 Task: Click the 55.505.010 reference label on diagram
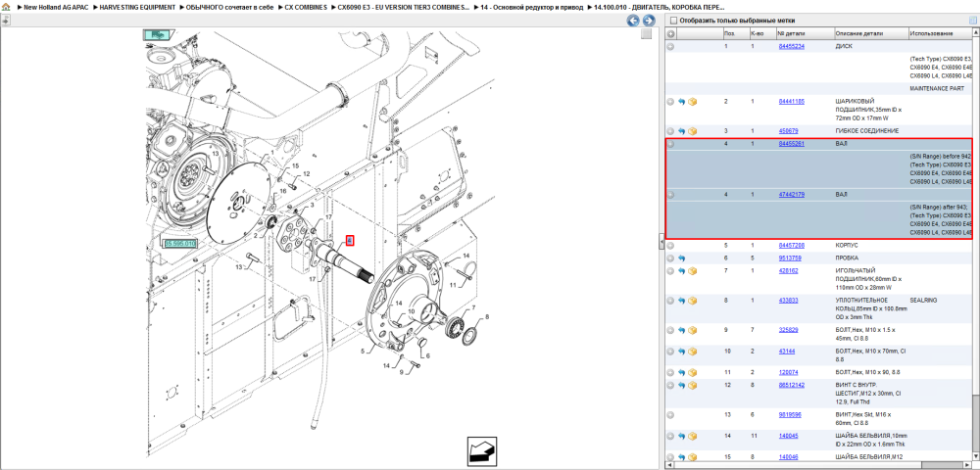click(x=180, y=244)
